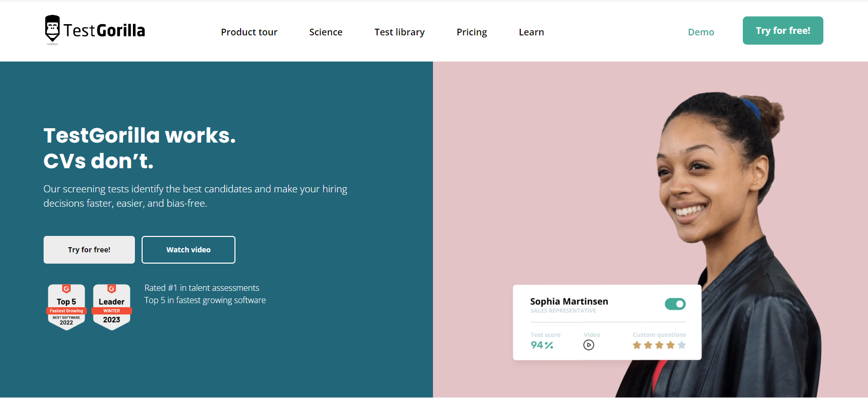Play the Watch video button
868x398 pixels.
tap(188, 250)
